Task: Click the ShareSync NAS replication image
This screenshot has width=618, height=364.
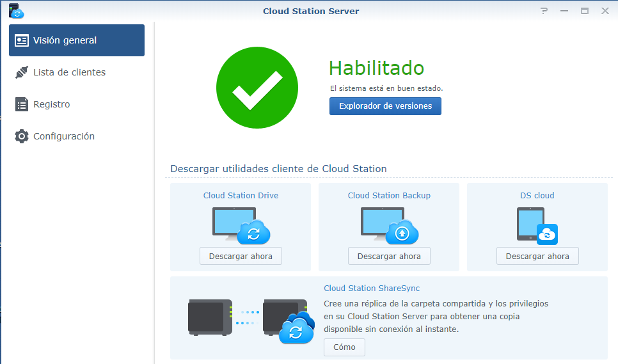Action: click(251, 320)
